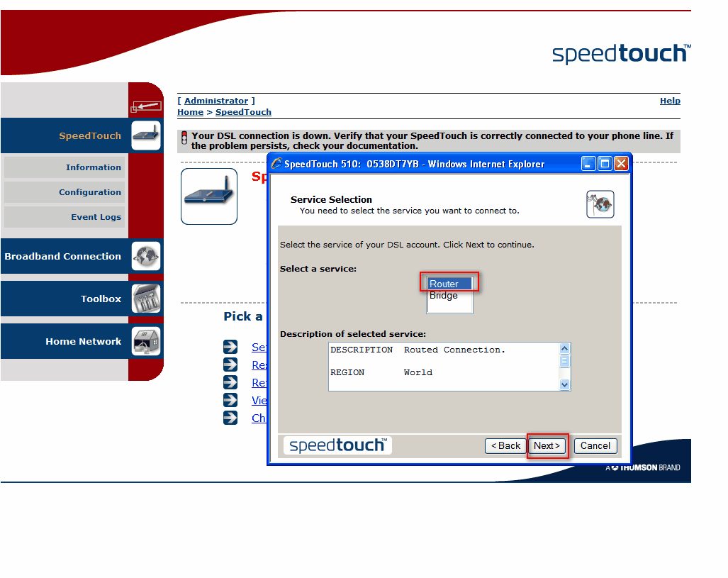Open Broadband Connection menu label
Viewport: 728px width, 578px height.
coord(62,256)
